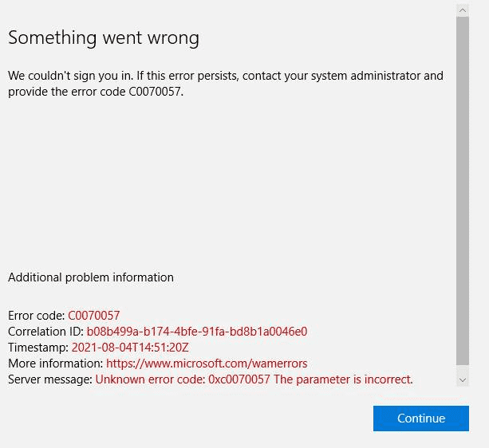Click the red 'Unknown error code' server message
This screenshot has width=489, height=448.
(x=183, y=379)
